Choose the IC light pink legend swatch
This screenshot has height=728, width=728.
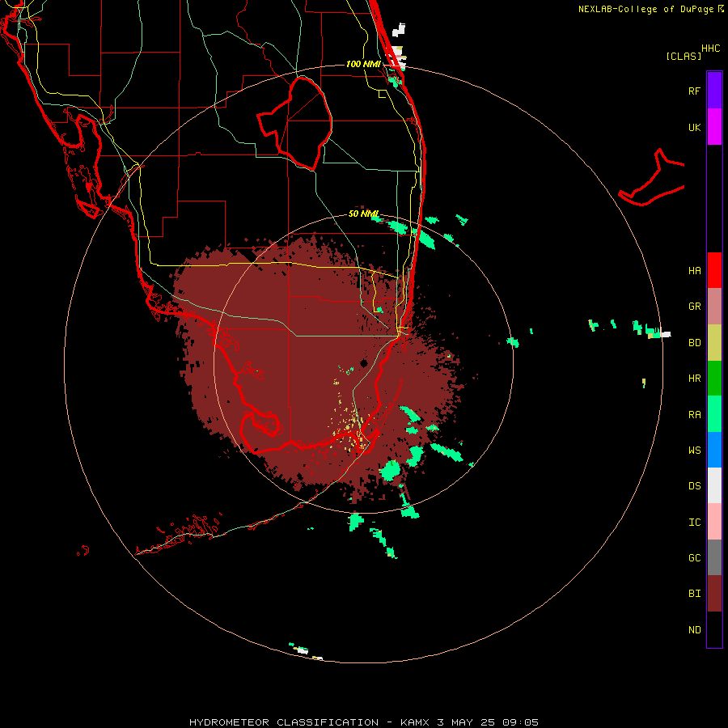(x=714, y=522)
